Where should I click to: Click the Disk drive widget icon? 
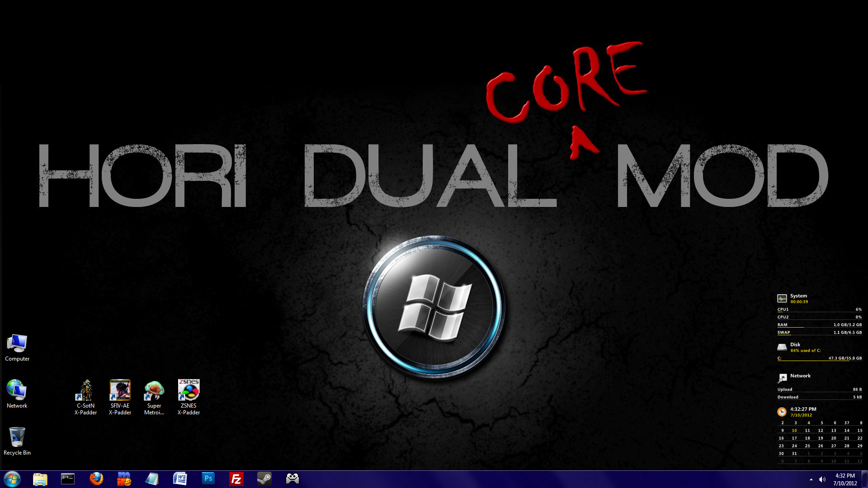(x=782, y=347)
